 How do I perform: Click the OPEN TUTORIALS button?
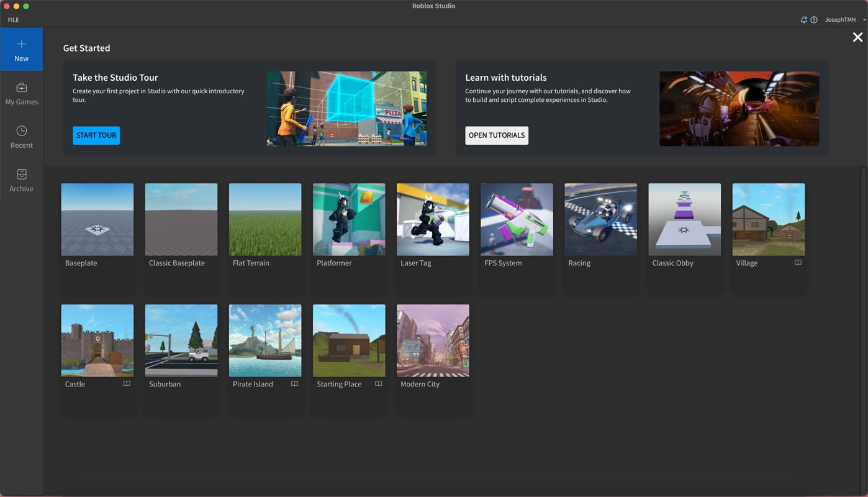(497, 135)
